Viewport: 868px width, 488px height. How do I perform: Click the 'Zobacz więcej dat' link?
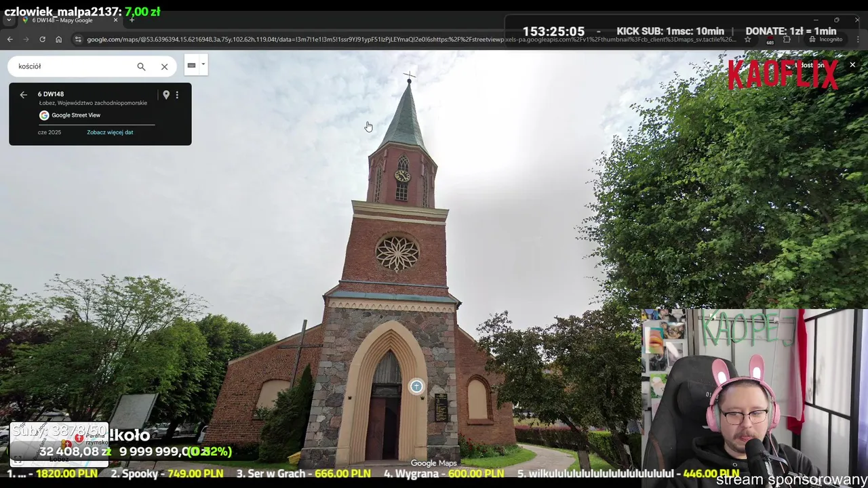pyautogui.click(x=110, y=132)
